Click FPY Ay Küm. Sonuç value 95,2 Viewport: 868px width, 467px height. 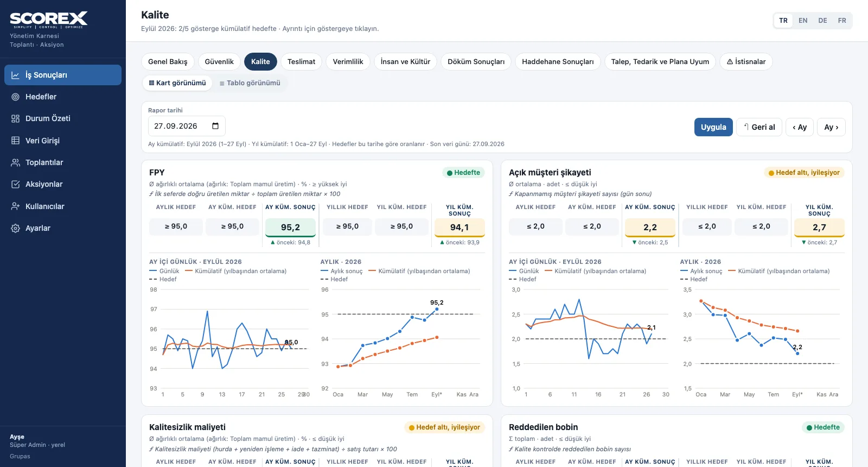click(290, 228)
